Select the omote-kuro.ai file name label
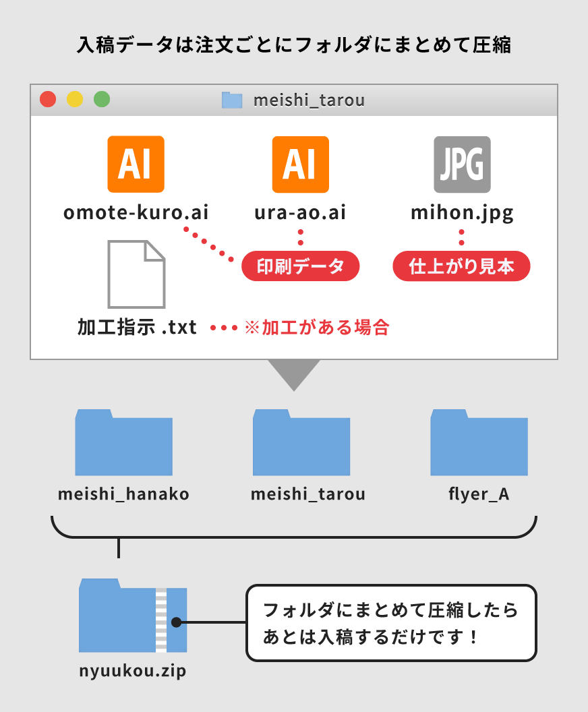Image resolution: width=588 pixels, height=712 pixels. point(136,213)
